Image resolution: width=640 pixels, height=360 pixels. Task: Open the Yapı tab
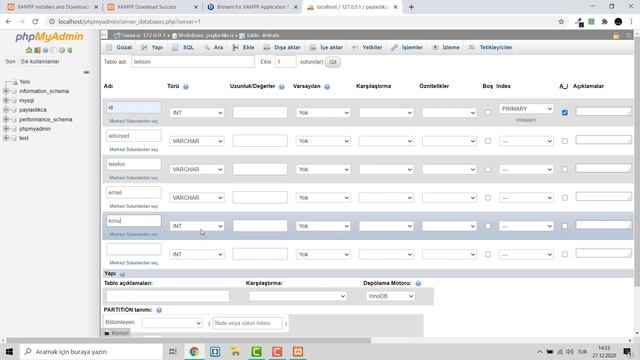coord(152,47)
